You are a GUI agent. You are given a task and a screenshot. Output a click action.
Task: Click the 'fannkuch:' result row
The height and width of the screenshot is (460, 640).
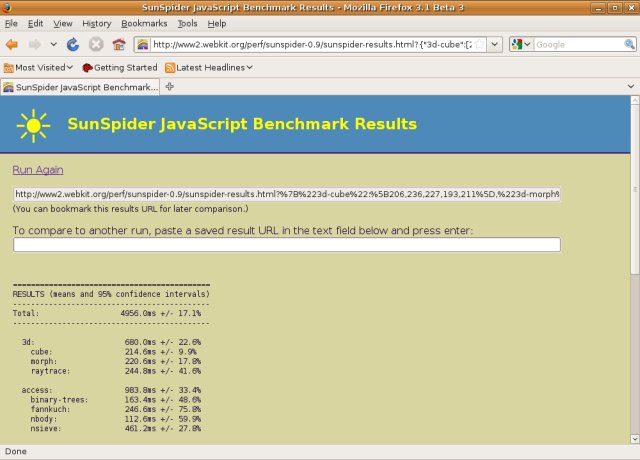click(x=116, y=409)
